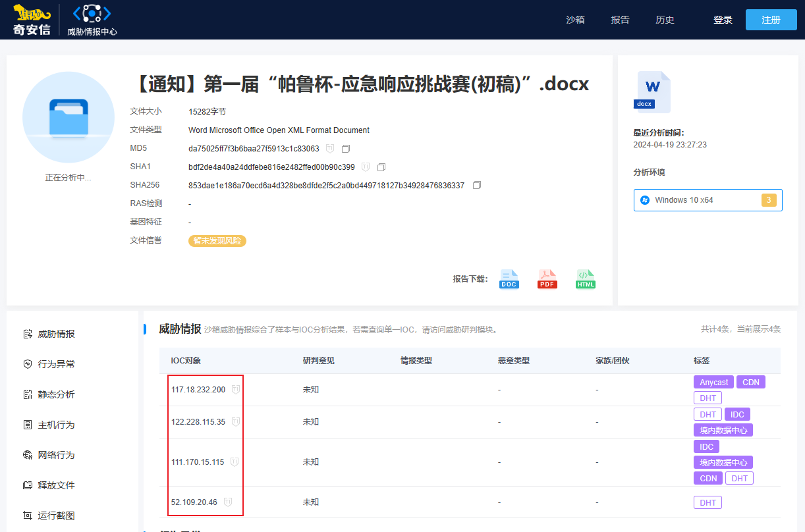
Task: Query the MD5 hash intelligence icon
Action: [x=330, y=149]
